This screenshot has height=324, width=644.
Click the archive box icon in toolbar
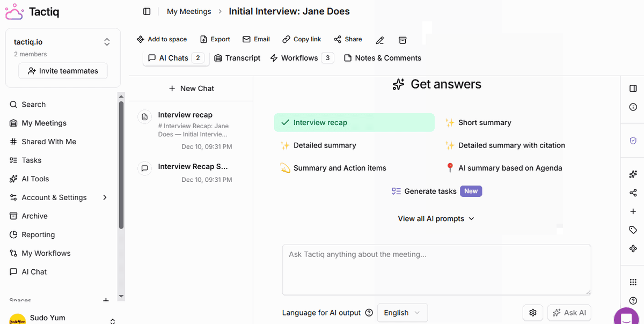click(x=402, y=40)
